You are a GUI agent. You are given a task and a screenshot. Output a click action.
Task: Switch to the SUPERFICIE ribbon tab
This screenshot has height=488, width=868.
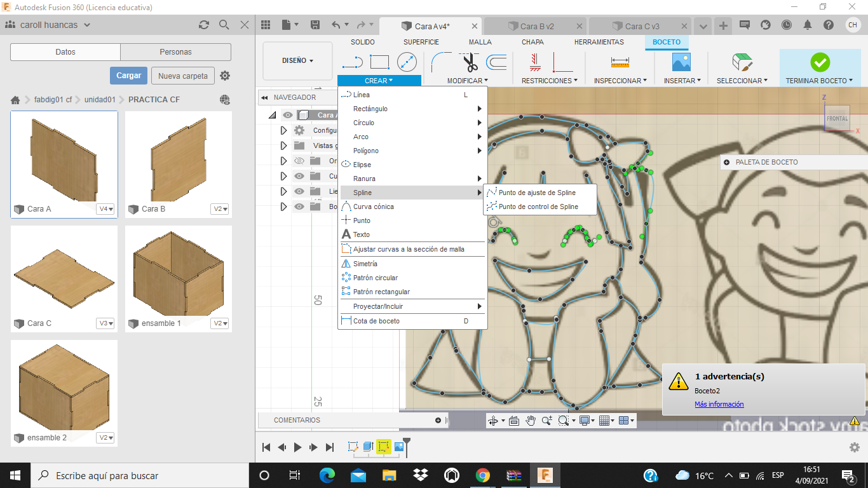point(421,42)
